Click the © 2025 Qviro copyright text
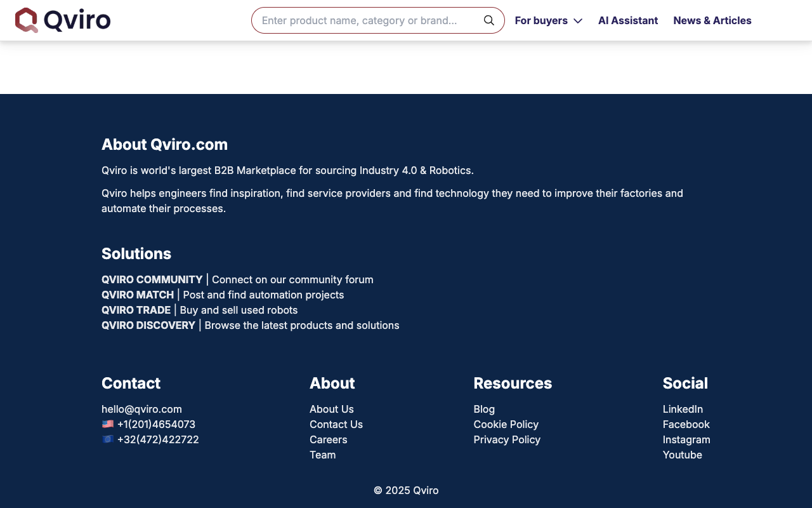Screen dimensions: 812x508 coord(406,490)
